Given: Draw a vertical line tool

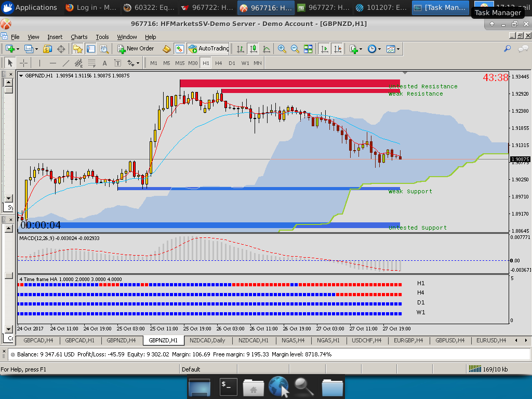Looking at the screenshot, I should point(39,63).
